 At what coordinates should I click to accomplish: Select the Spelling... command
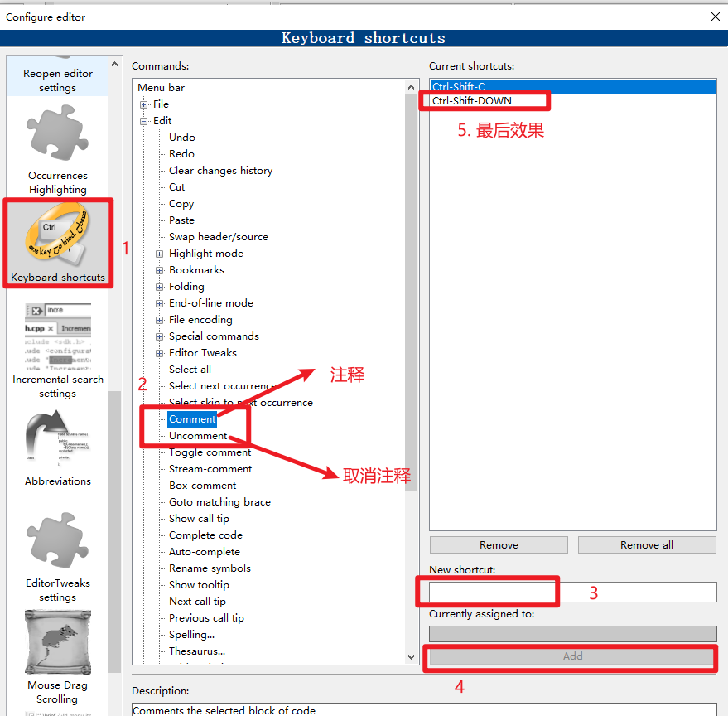pos(192,635)
